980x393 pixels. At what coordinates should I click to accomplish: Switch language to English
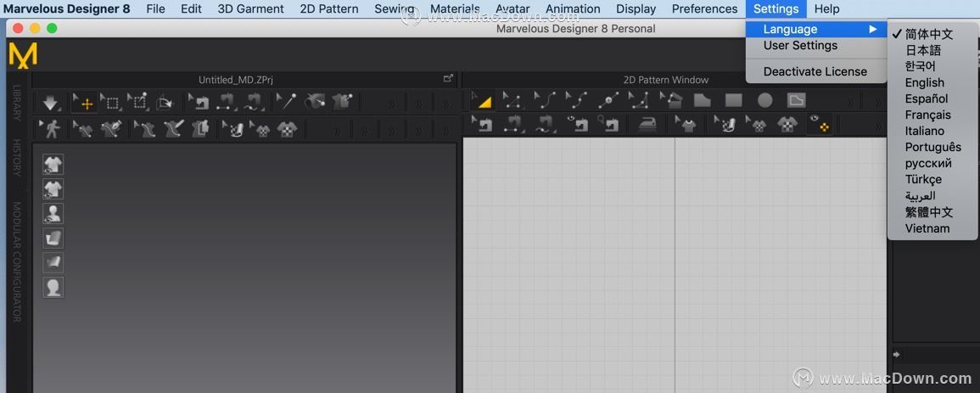tap(924, 82)
